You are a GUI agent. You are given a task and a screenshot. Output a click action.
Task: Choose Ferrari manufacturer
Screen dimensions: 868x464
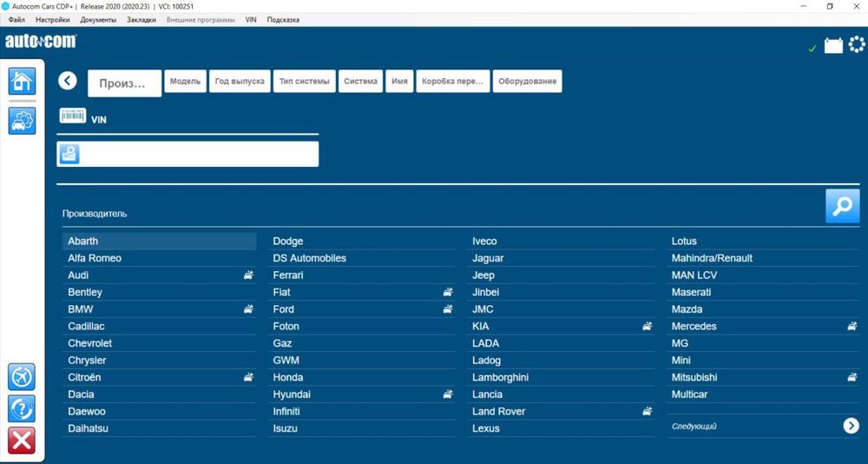pyautogui.click(x=361, y=275)
